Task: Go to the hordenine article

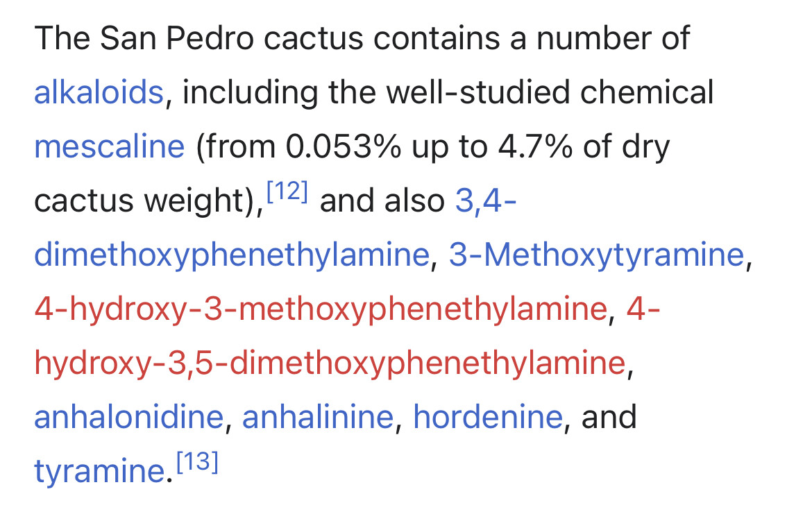Action: coord(488,417)
